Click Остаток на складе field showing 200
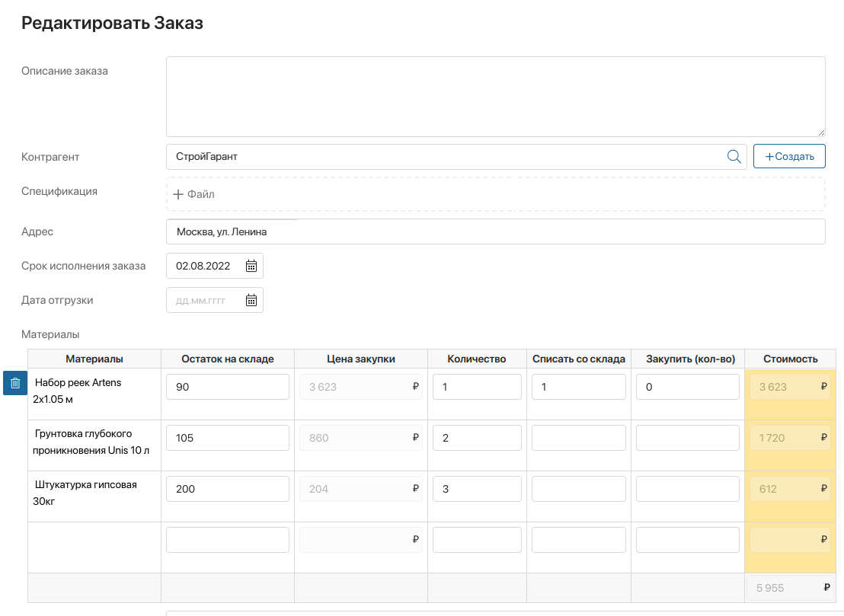This screenshot has width=844, height=616. 228,489
